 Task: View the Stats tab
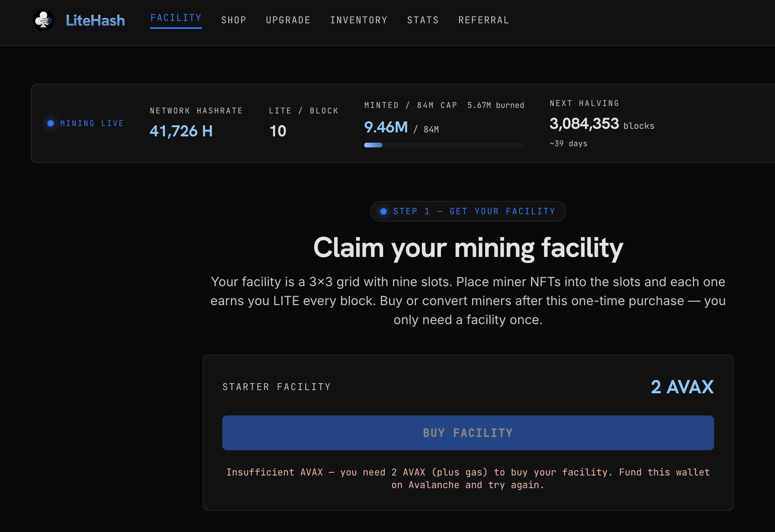(423, 20)
